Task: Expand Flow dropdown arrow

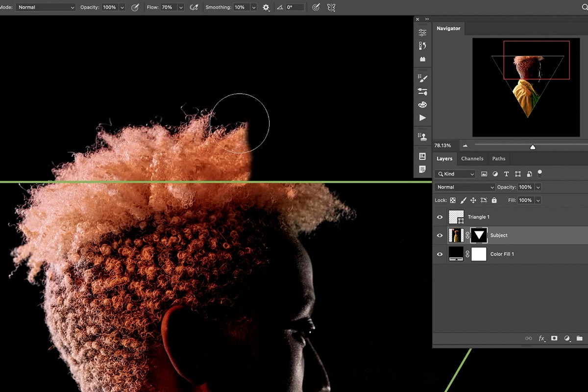Action: coord(181,7)
